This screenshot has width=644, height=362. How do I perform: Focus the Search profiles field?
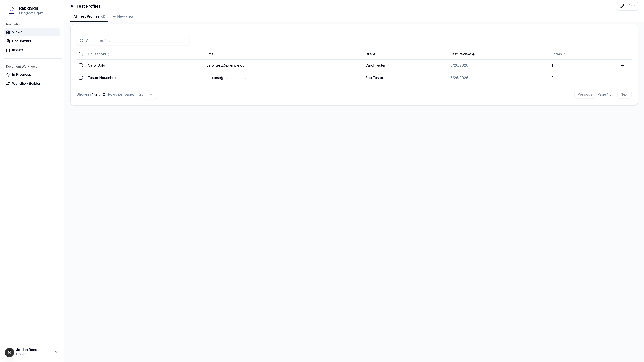pos(133,41)
